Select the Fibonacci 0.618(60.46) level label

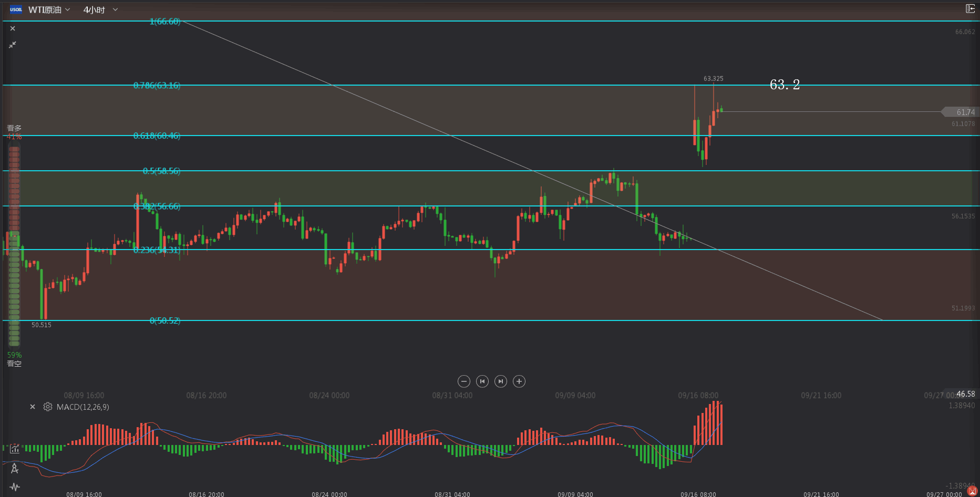[157, 136]
